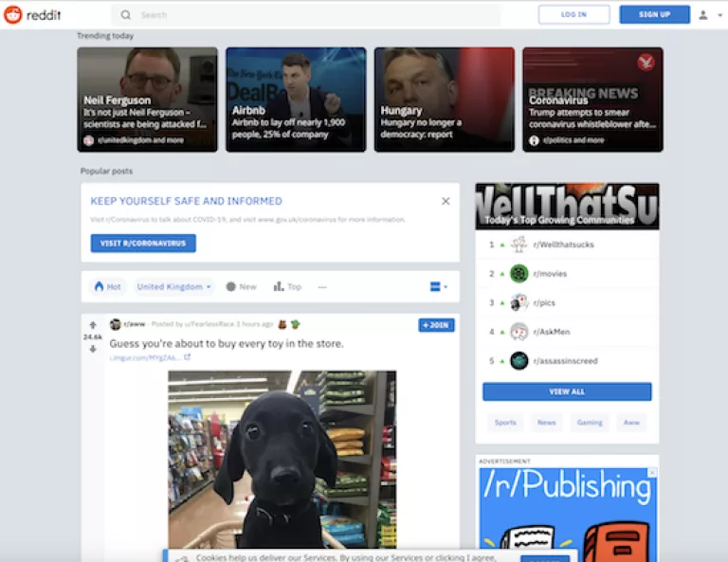
Task: Select the Aww category tab
Action: pyautogui.click(x=631, y=423)
